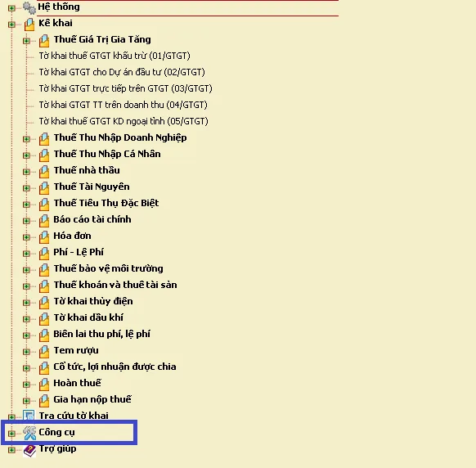Toggle the Kê khai node expander
This screenshot has height=468, width=476.
(11, 25)
